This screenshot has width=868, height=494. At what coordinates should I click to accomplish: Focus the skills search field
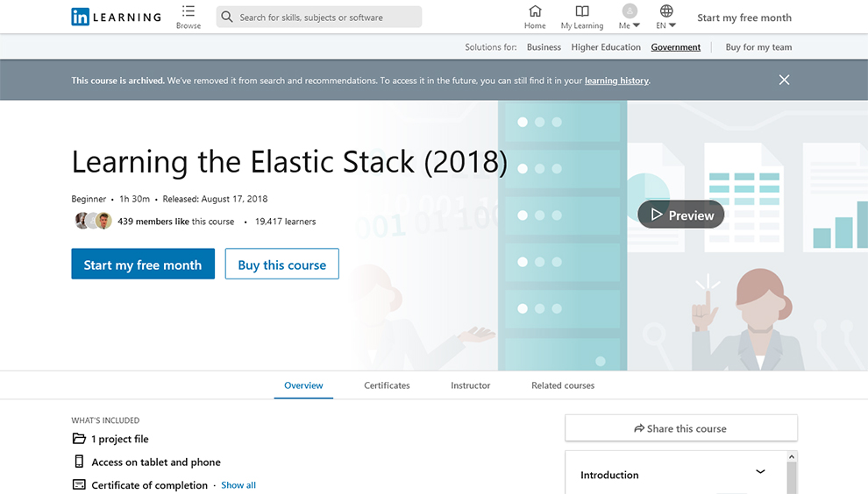coord(319,18)
